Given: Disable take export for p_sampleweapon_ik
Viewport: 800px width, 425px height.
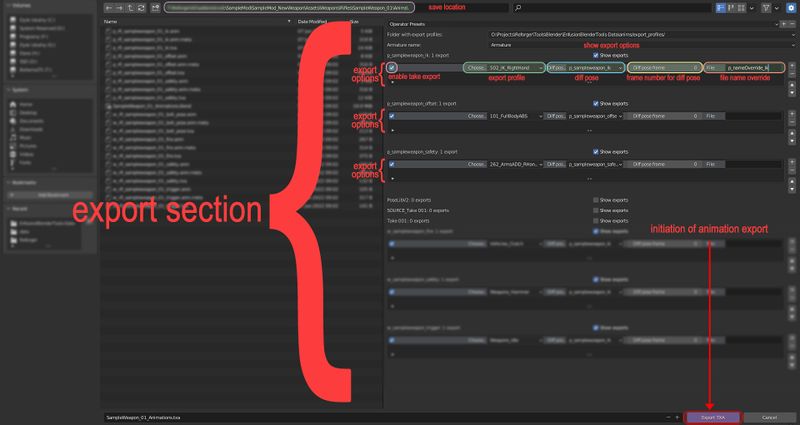Looking at the screenshot, I should pos(392,67).
